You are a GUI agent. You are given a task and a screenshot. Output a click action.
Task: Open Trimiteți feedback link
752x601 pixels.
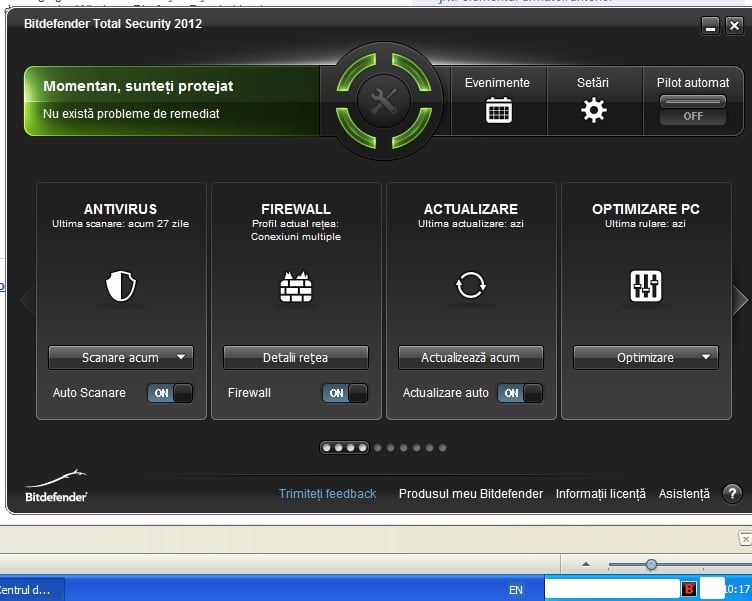pos(328,494)
